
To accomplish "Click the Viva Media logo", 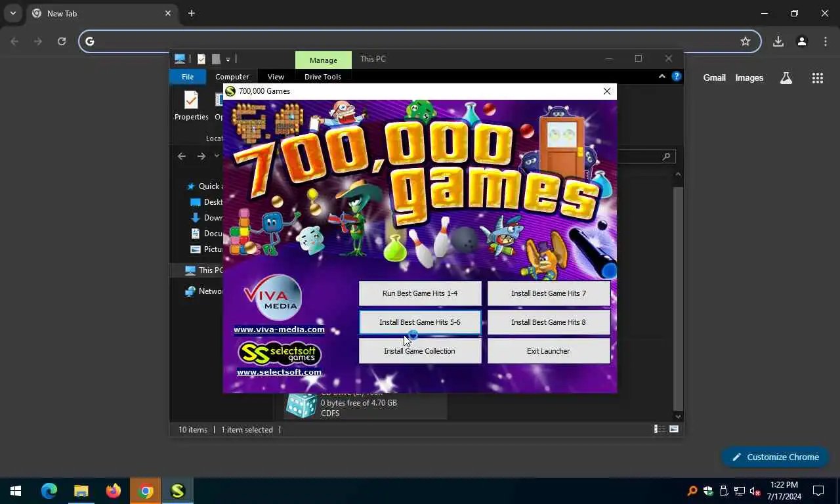I will 273,297.
